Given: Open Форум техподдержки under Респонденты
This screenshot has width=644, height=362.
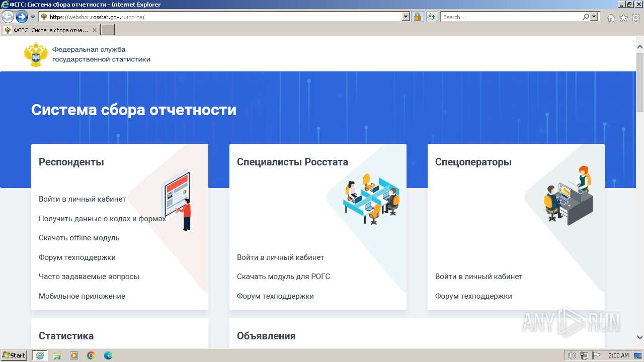Looking at the screenshot, I should click(77, 257).
